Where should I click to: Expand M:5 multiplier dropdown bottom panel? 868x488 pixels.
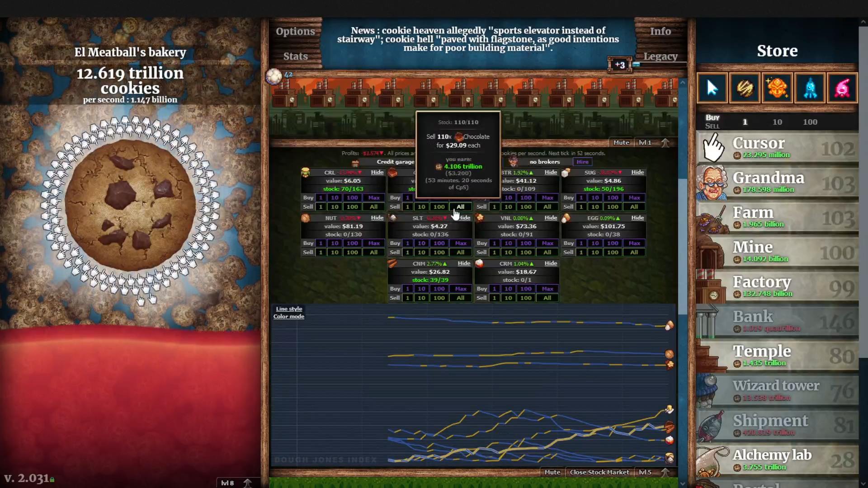(x=646, y=471)
